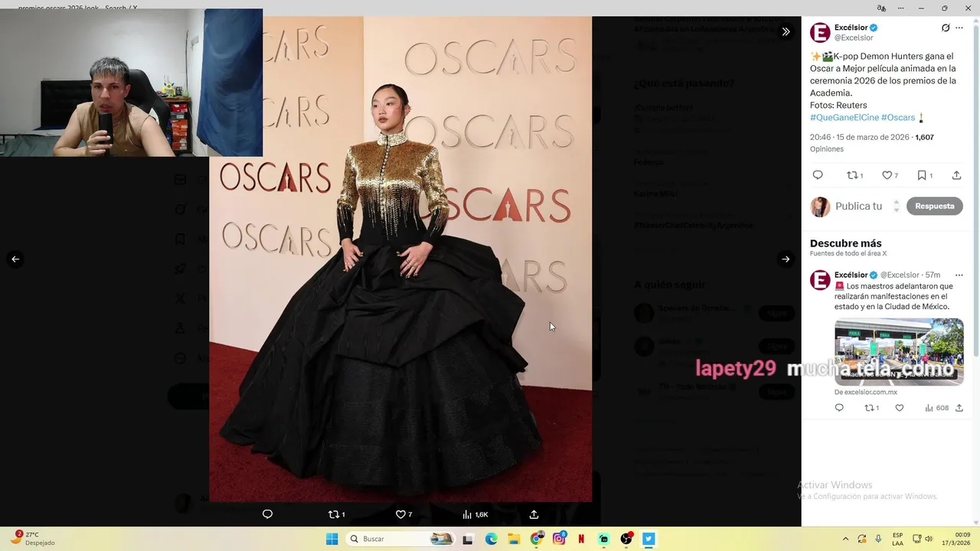The width and height of the screenshot is (980, 551).
Task: Like the maestros manifestaciones post
Action: (x=900, y=408)
